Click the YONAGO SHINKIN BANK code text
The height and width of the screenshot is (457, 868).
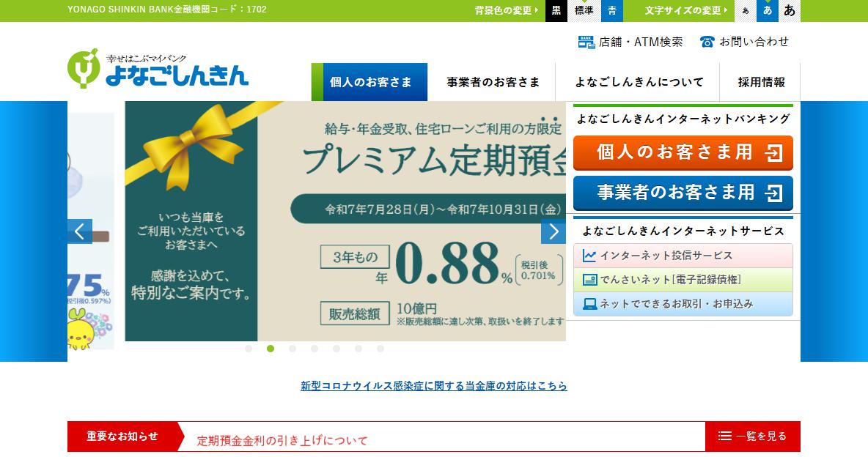click(166, 10)
